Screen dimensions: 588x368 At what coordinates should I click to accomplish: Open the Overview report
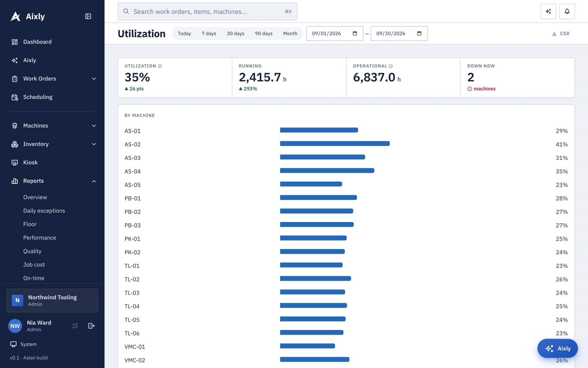pos(35,197)
